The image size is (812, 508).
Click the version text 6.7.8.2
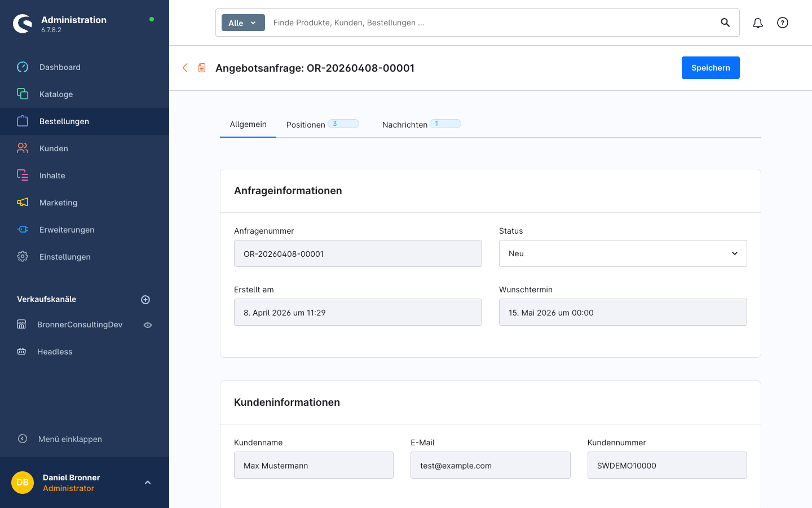pyautogui.click(x=51, y=30)
